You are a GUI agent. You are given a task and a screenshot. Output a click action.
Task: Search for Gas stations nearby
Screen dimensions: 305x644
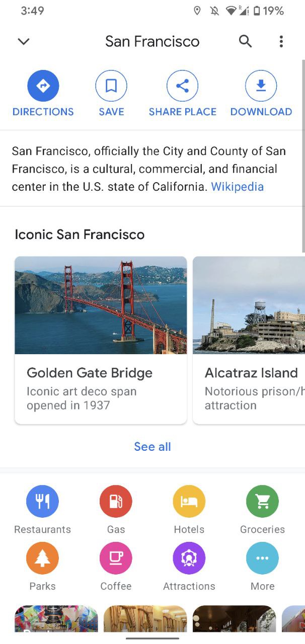pos(116,502)
